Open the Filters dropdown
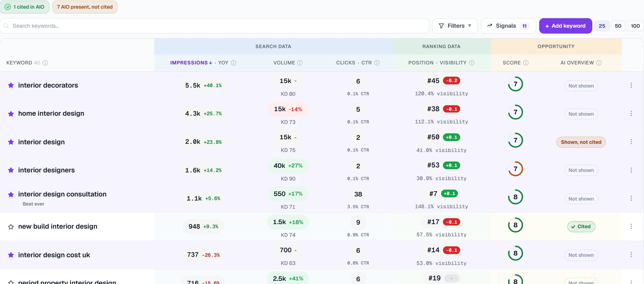The height and width of the screenshot is (284, 644). [x=455, y=26]
